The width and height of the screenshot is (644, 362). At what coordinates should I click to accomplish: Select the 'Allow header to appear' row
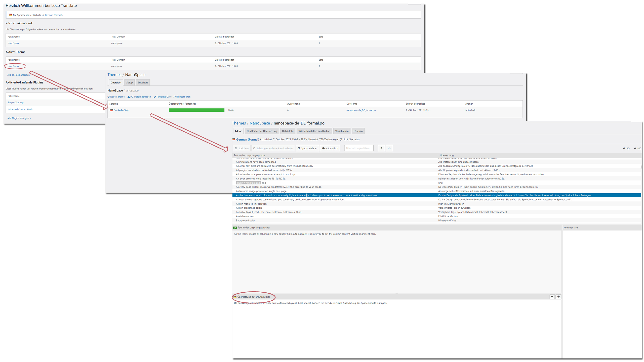436,174
